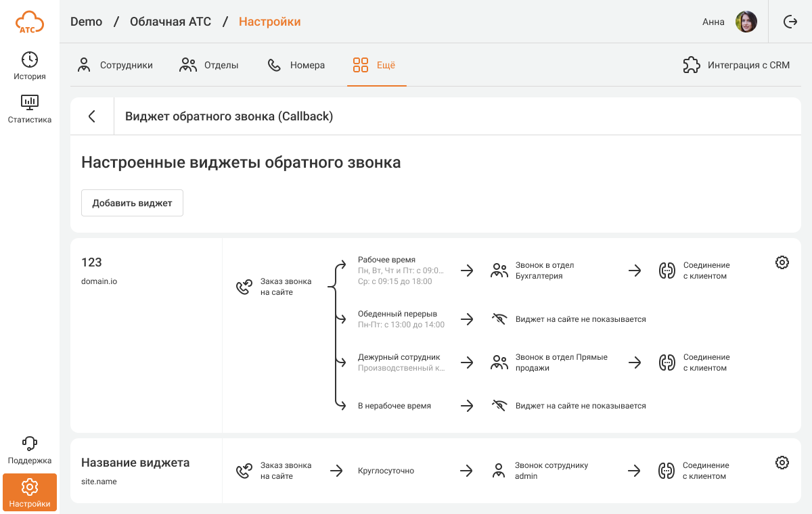Click the hidden-eye icon for Обеденный перерыв
Image resolution: width=812 pixels, height=514 pixels.
coord(499,319)
